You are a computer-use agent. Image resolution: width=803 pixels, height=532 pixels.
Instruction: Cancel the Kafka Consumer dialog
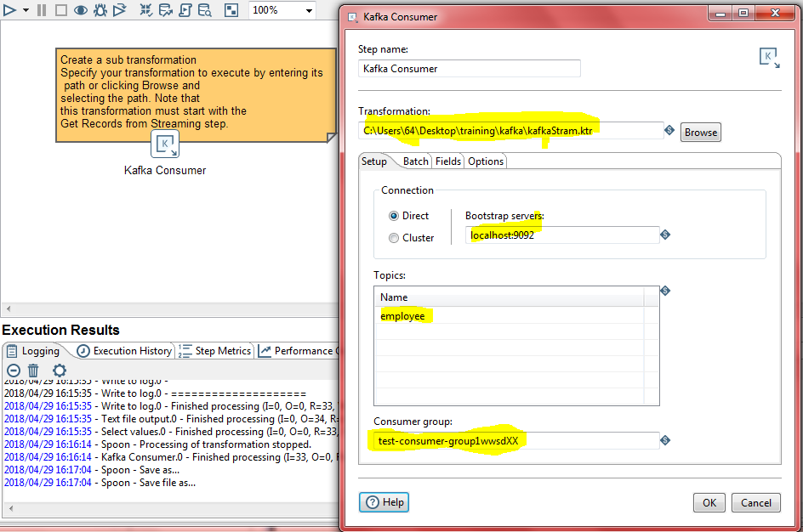coord(756,503)
